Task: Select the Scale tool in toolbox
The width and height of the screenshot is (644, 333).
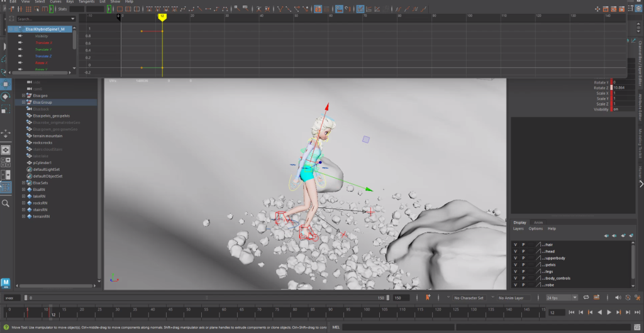Action: 5,109
